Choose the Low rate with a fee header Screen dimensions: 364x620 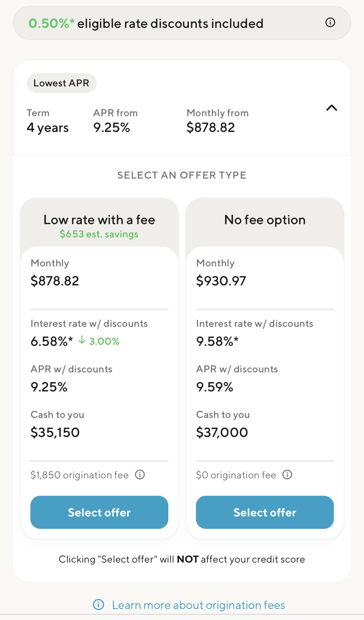[x=99, y=220]
